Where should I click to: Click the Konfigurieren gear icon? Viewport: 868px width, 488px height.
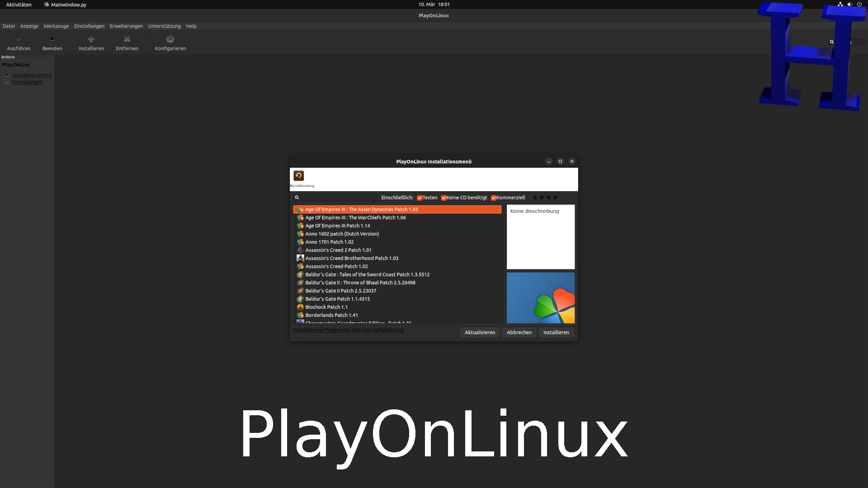(170, 39)
